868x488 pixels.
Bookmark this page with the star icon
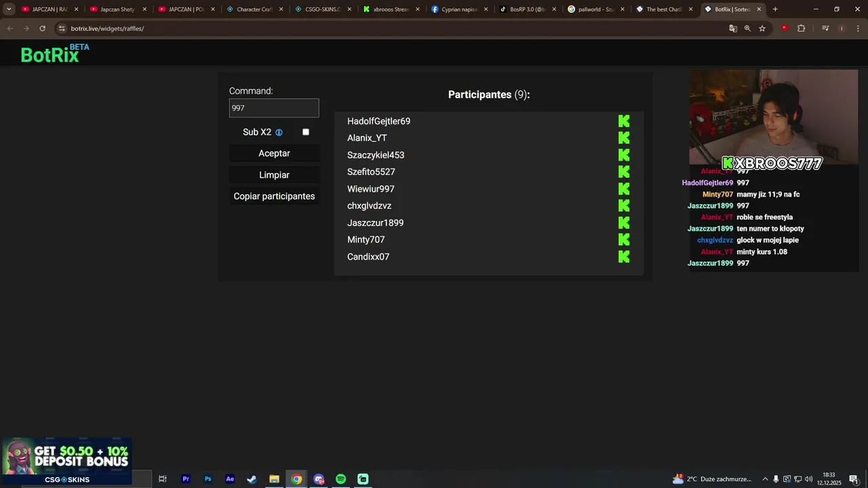(x=762, y=28)
